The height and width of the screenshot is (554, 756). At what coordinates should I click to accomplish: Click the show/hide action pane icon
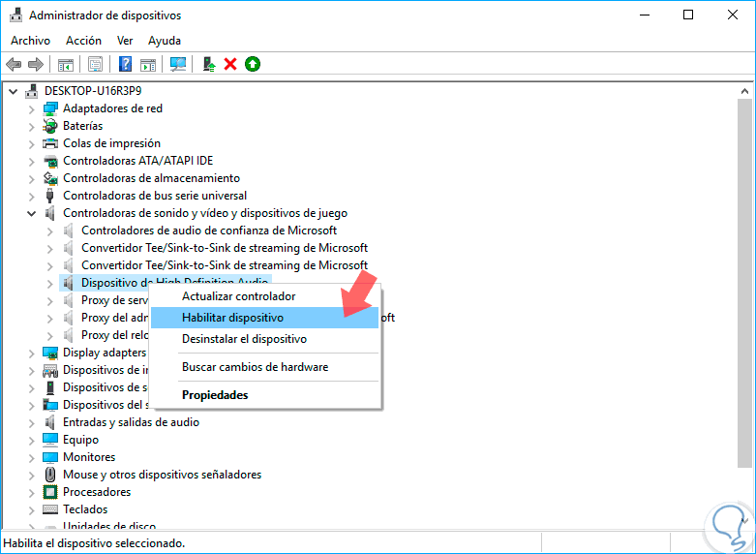click(x=148, y=64)
